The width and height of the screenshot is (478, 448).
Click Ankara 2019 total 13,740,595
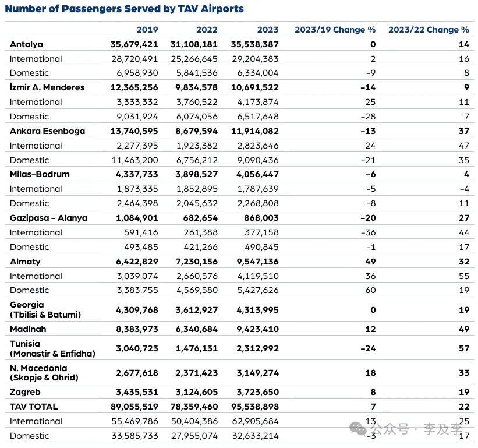[134, 132]
